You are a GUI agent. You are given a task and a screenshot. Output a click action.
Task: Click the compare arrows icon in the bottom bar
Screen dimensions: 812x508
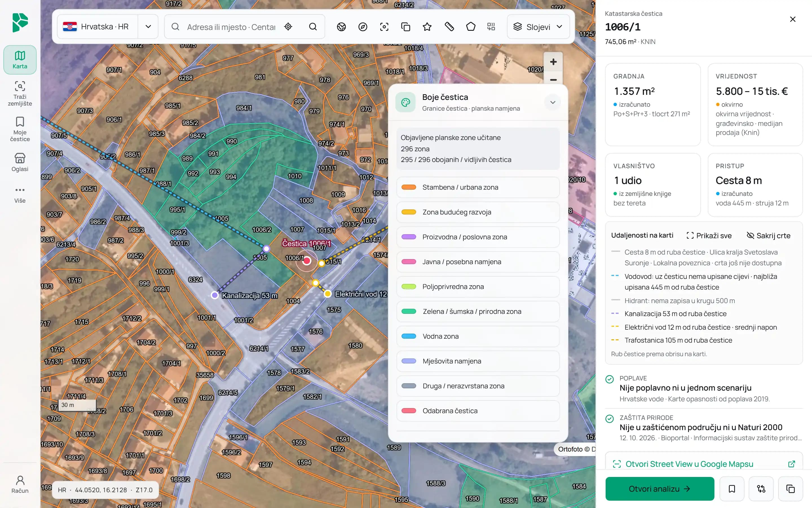[x=761, y=489]
